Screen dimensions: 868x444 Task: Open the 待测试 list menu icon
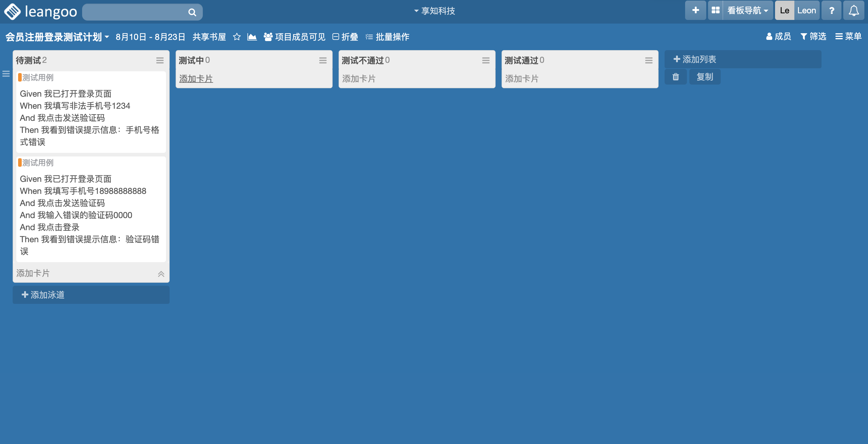(160, 60)
